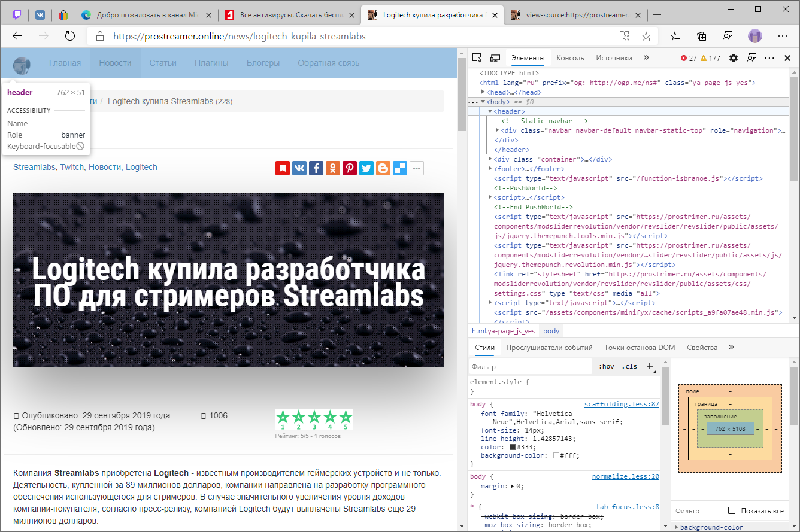Open the DevTools customize menu
The width and height of the screenshot is (800, 532).
click(770, 58)
